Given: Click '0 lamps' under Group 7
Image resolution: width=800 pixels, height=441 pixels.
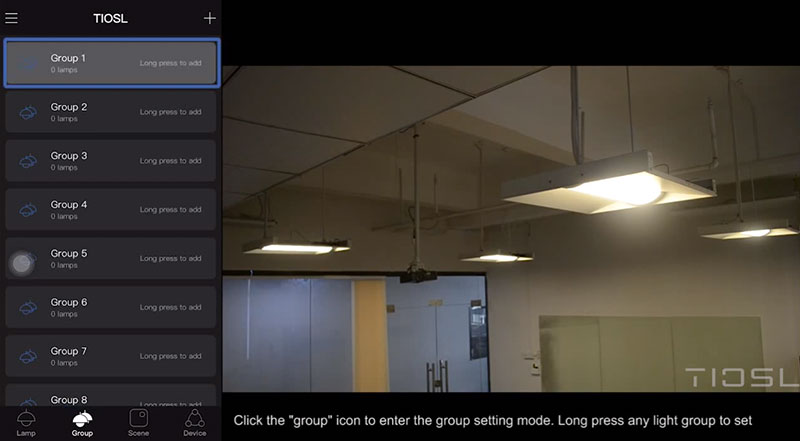Looking at the screenshot, I should click(64, 363).
